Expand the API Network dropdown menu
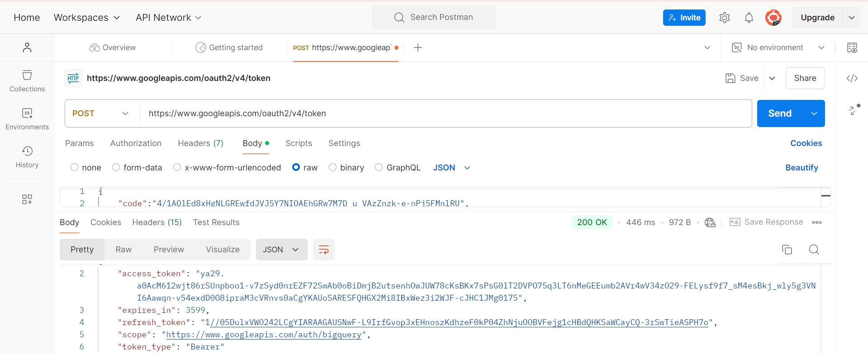 tap(168, 18)
